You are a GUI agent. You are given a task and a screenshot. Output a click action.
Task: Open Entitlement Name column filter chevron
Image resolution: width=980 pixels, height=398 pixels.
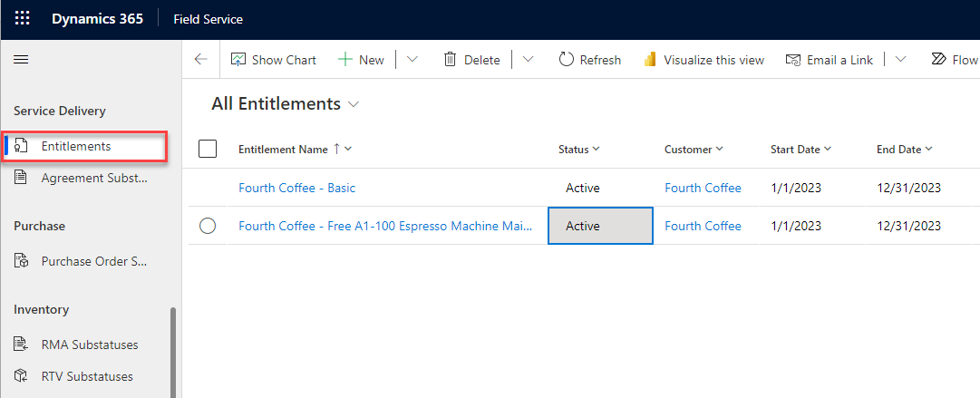point(348,150)
